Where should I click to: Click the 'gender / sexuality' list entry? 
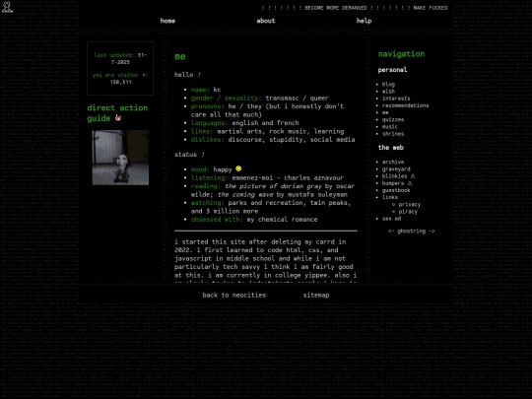[x=259, y=99]
